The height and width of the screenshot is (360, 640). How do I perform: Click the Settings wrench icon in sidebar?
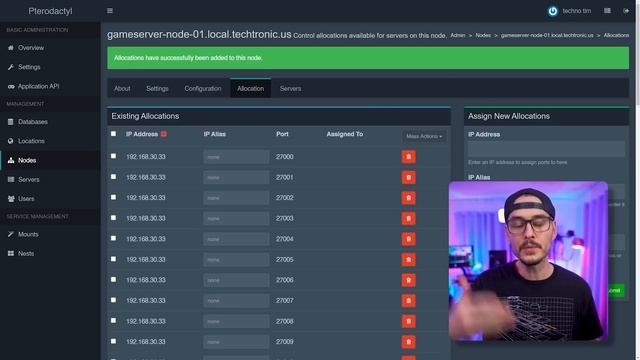(x=11, y=67)
